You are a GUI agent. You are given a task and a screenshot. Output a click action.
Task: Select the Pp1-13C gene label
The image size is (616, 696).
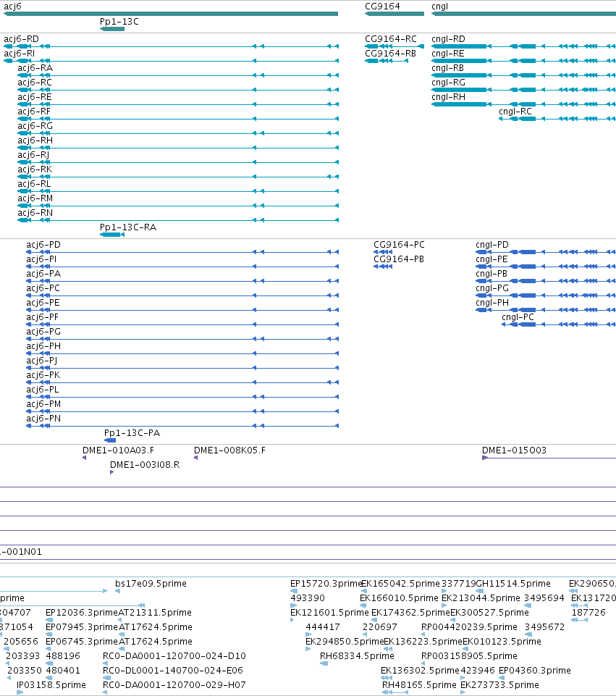(x=119, y=22)
